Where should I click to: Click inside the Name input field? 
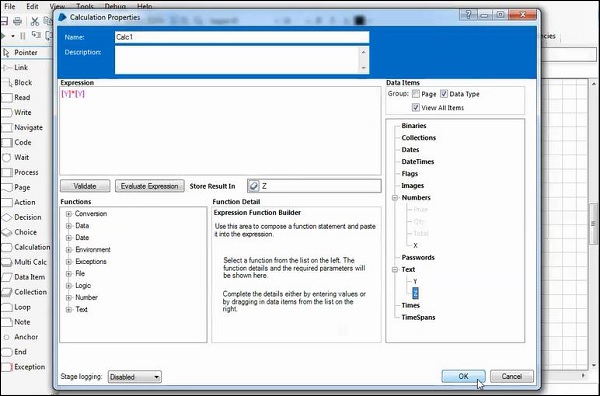pos(242,37)
